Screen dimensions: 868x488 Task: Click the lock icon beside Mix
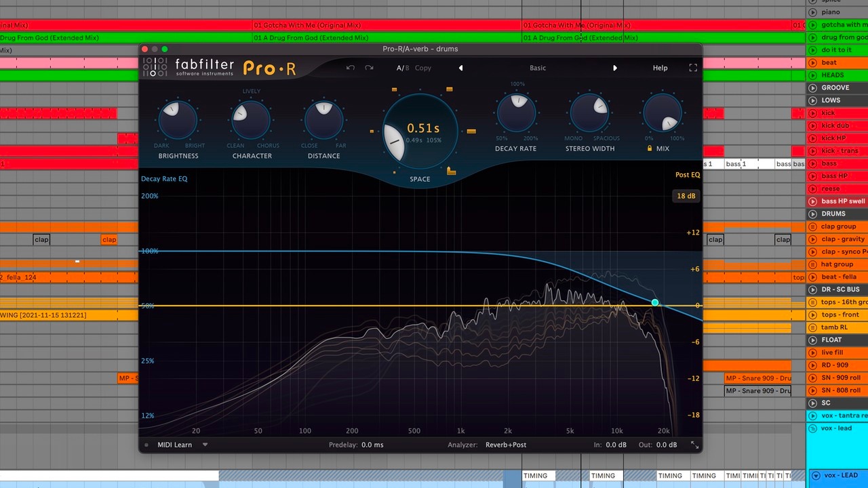point(650,148)
